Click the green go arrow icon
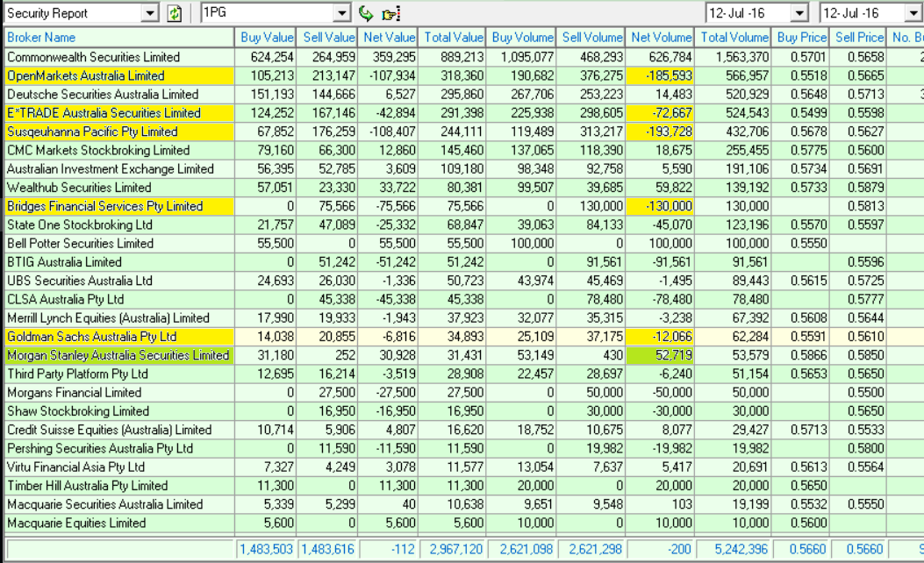This screenshot has width=924, height=563. tap(366, 13)
